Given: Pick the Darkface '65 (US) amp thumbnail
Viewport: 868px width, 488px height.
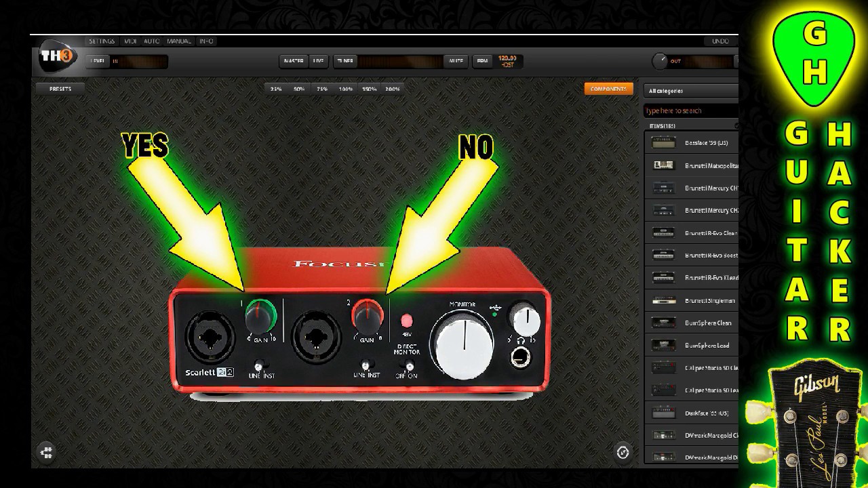Looking at the screenshot, I should tap(664, 413).
